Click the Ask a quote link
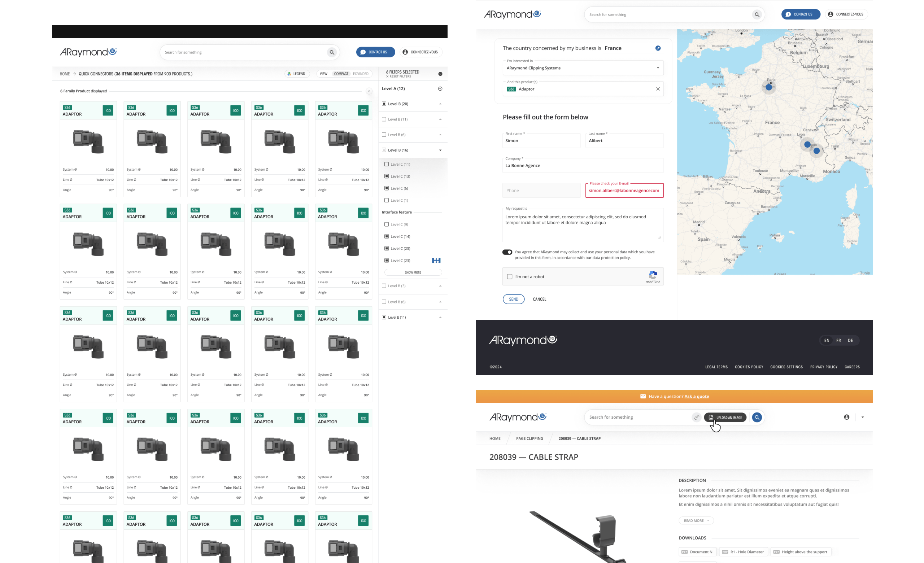The image size is (924, 563). (696, 396)
